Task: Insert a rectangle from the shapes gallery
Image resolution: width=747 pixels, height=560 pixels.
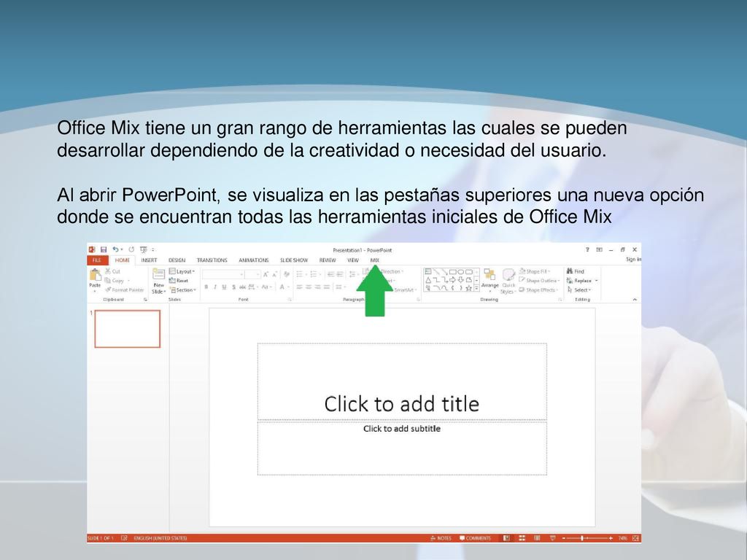Action: click(452, 272)
